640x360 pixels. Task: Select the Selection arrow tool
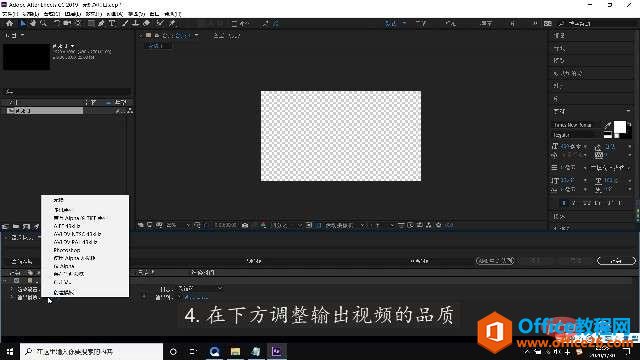[x=23, y=24]
